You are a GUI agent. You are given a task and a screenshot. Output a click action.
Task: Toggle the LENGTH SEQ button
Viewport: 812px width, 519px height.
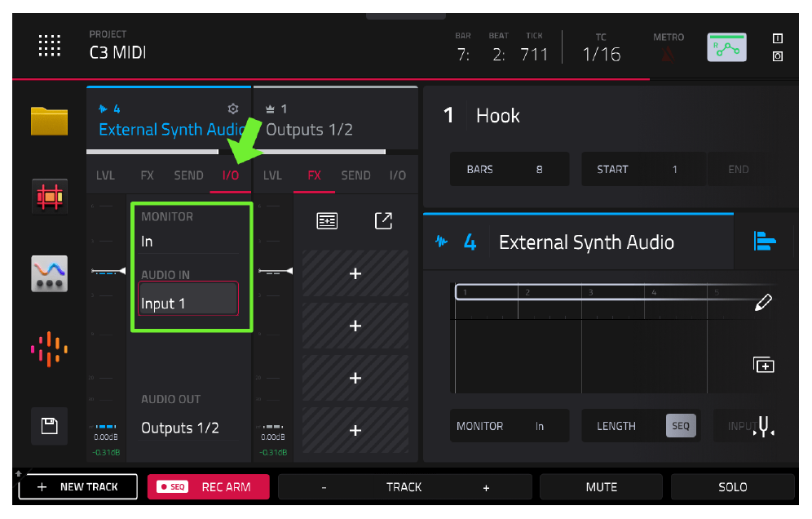pos(681,426)
